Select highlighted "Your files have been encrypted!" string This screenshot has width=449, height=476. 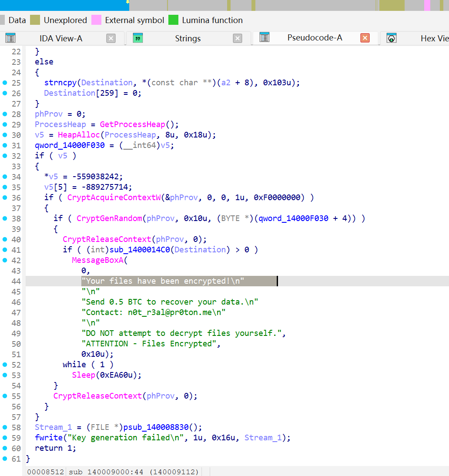pos(163,281)
